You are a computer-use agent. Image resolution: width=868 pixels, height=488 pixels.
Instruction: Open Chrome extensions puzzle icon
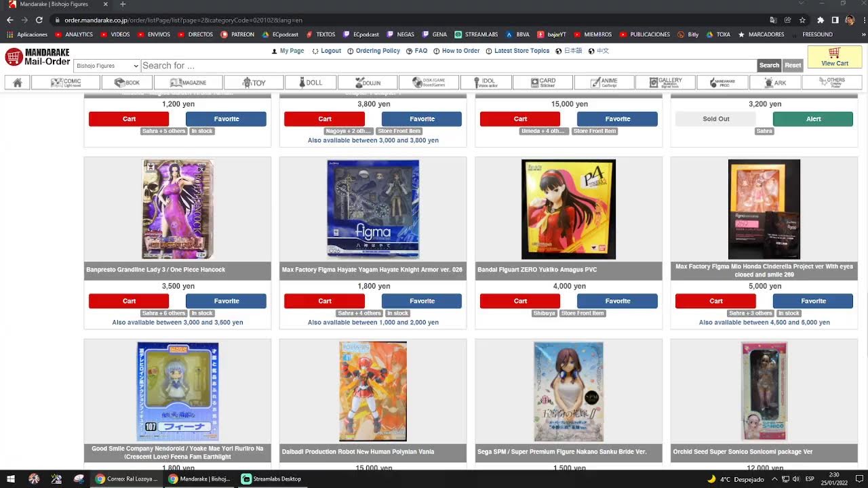click(820, 20)
